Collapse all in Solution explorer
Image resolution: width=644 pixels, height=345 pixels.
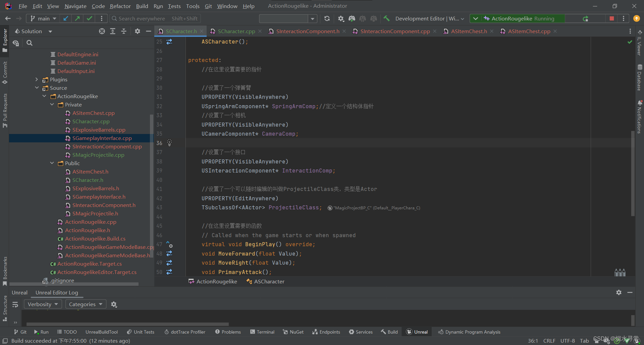[124, 31]
